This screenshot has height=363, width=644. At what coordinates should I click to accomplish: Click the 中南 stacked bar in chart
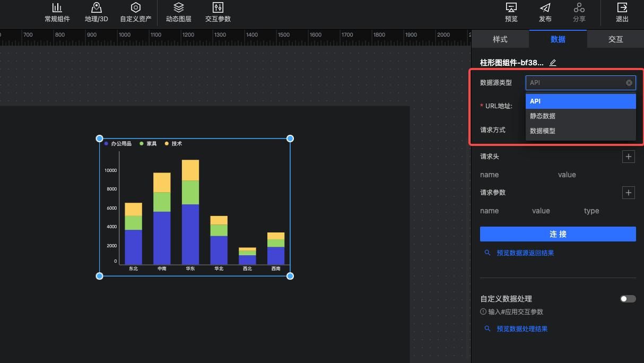[x=162, y=219]
